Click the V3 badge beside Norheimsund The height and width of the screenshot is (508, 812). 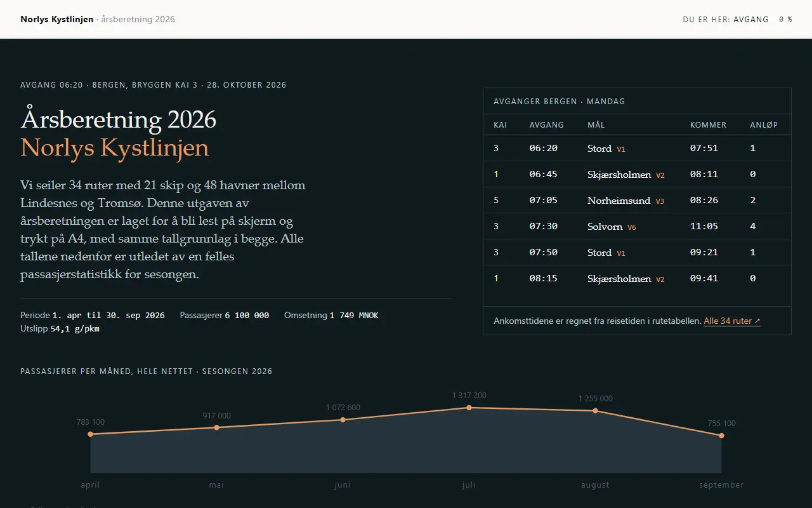coord(660,201)
